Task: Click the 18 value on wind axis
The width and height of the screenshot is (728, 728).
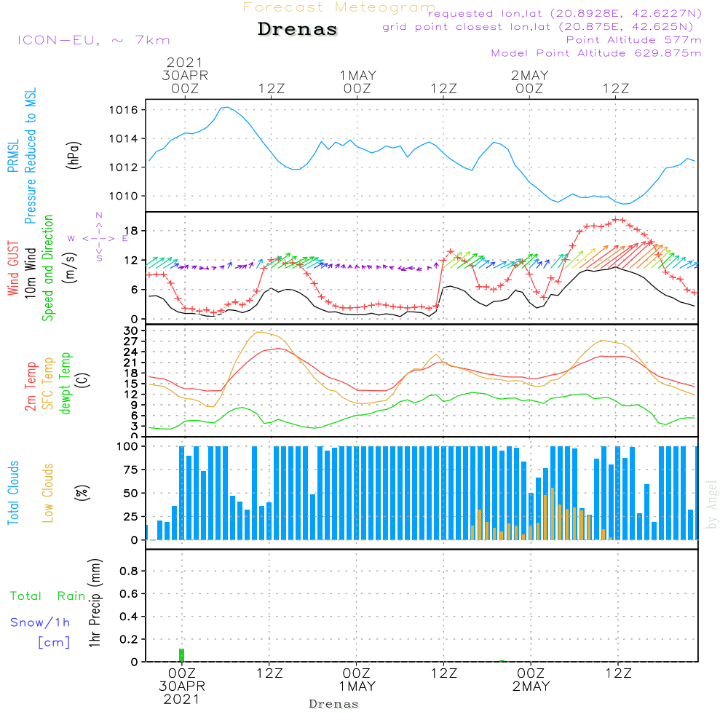Action: tap(131, 231)
